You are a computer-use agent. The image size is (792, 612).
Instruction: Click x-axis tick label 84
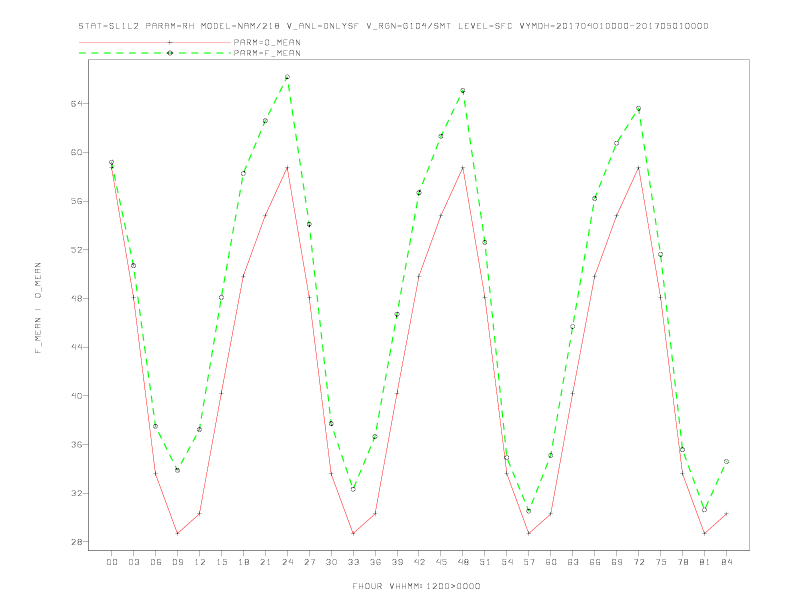(726, 562)
